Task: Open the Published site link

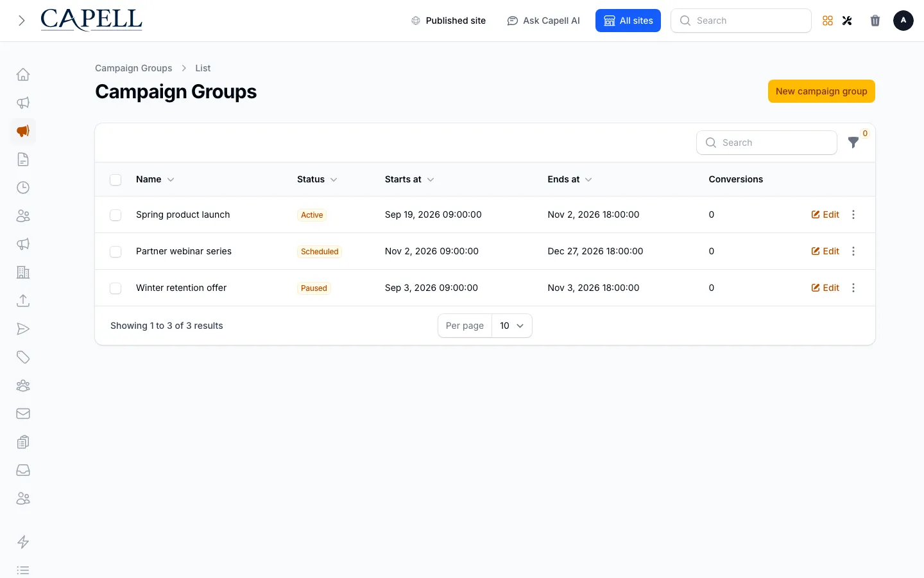Action: [449, 21]
